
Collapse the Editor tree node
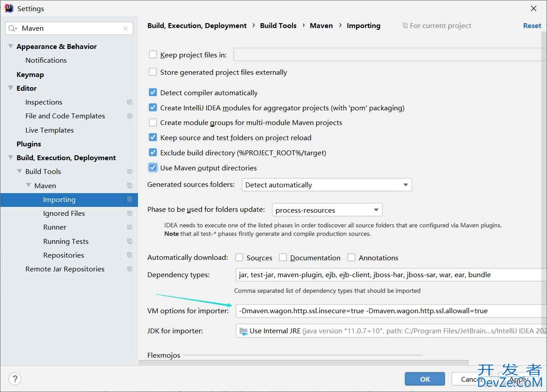[x=11, y=88]
